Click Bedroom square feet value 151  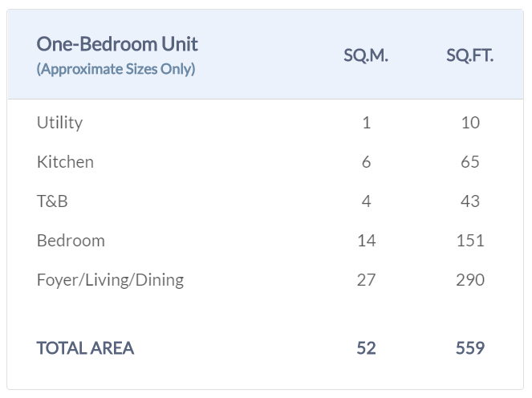470,241
